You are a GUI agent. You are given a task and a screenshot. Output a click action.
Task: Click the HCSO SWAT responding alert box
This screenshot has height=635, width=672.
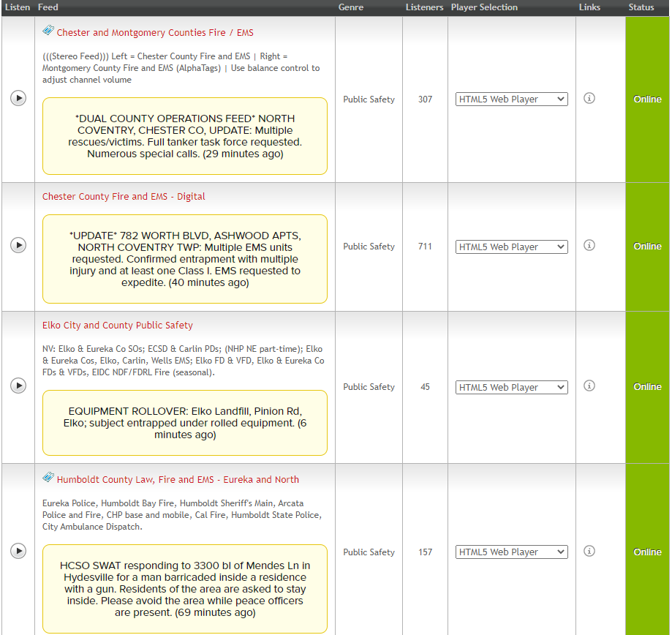[185, 589]
